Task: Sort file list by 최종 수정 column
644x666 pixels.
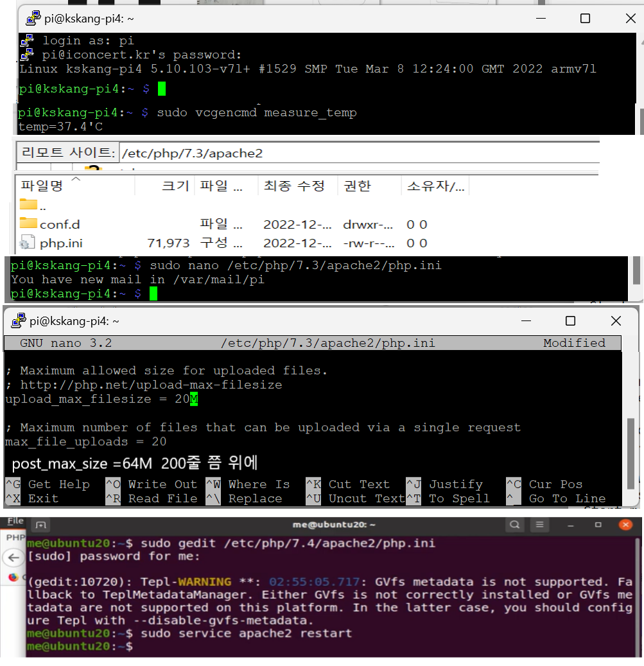Action: click(x=295, y=186)
